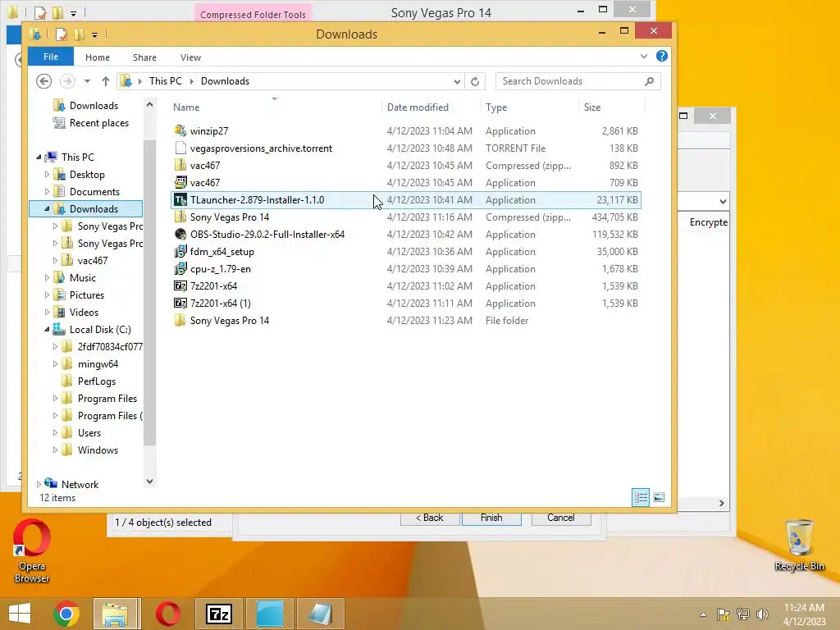Refresh the Downloads folder view

click(475, 81)
